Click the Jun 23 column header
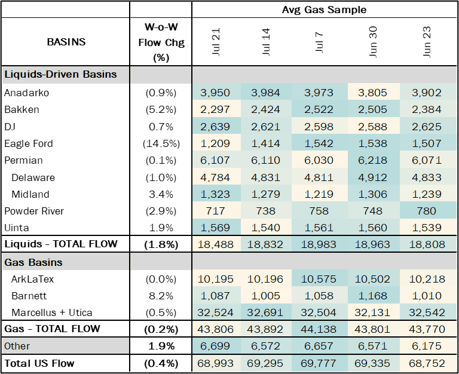 click(x=427, y=42)
